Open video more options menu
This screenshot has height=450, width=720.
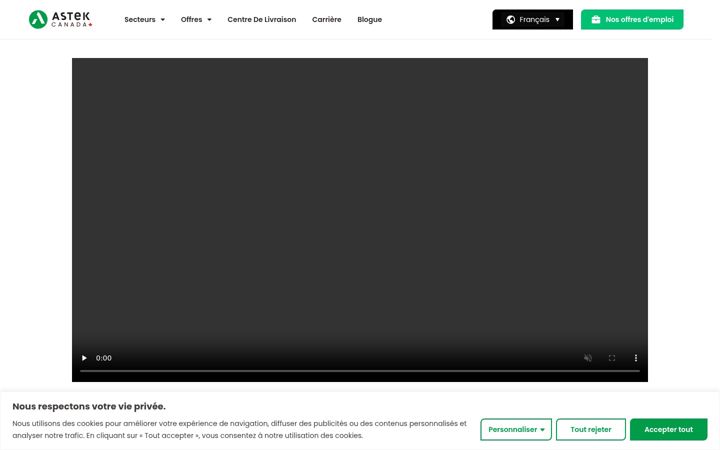click(636, 358)
